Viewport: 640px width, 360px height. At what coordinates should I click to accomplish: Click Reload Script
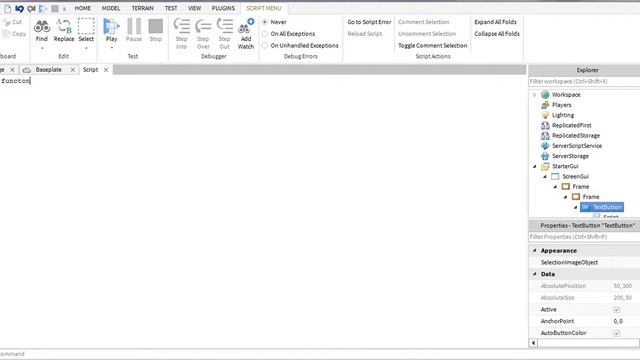[x=365, y=34]
